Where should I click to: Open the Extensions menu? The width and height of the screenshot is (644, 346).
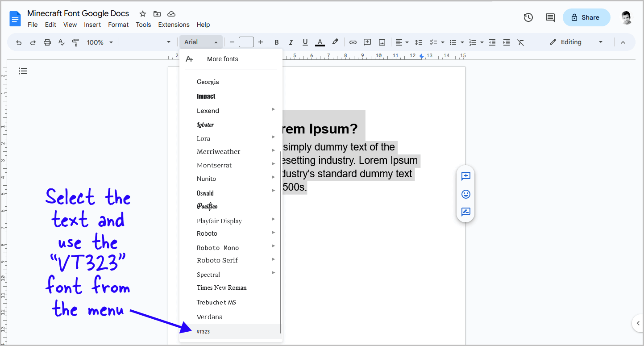[174, 25]
